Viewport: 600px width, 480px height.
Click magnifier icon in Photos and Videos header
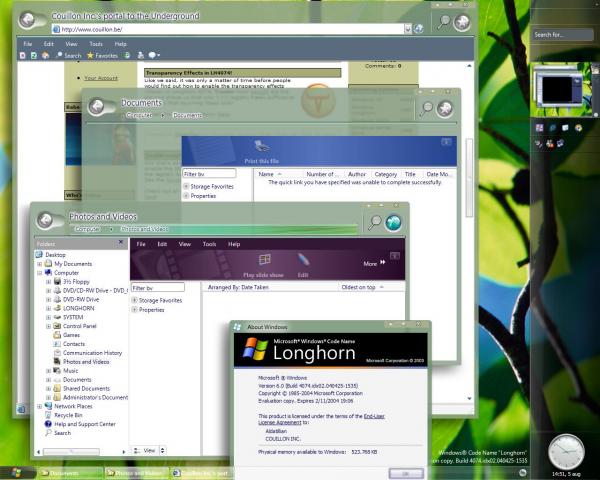pos(375,222)
